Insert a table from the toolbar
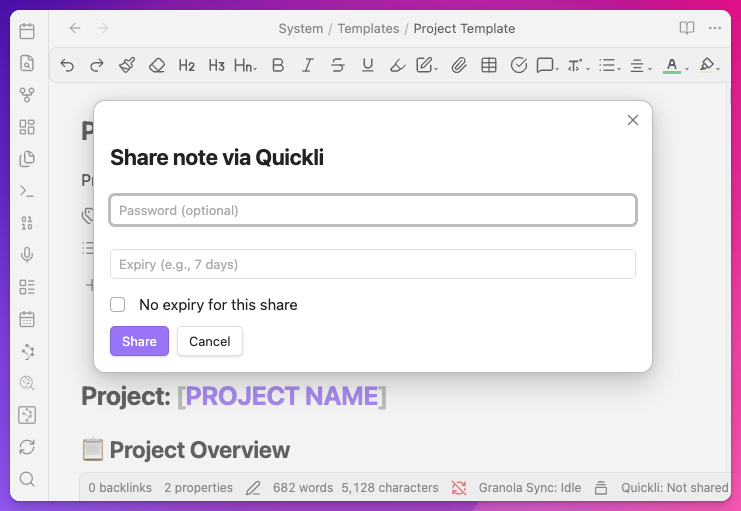 point(489,65)
